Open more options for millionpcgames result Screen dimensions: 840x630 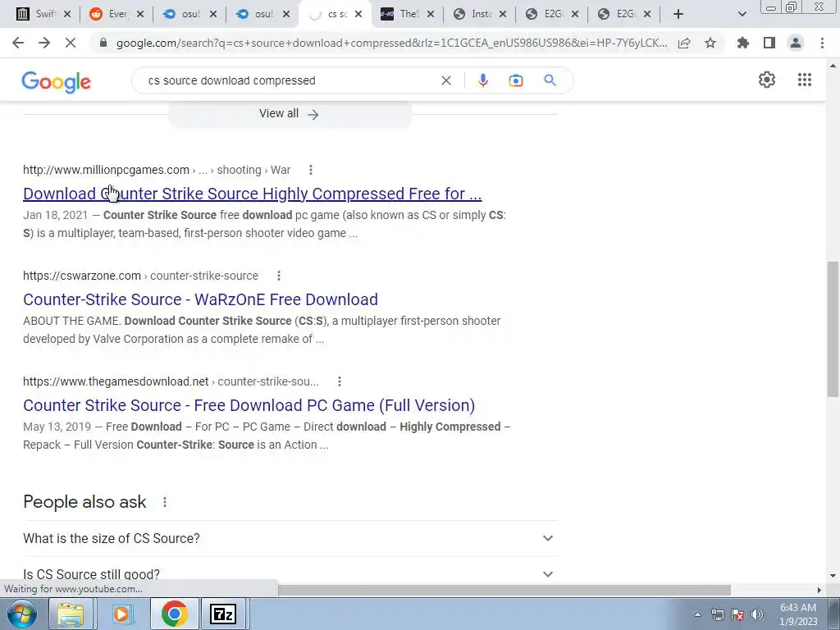click(311, 170)
